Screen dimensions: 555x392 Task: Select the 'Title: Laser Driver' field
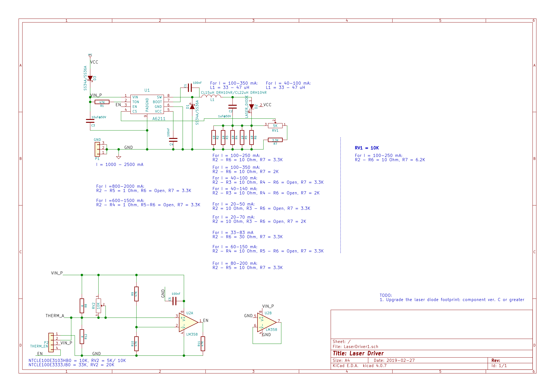[358, 353]
